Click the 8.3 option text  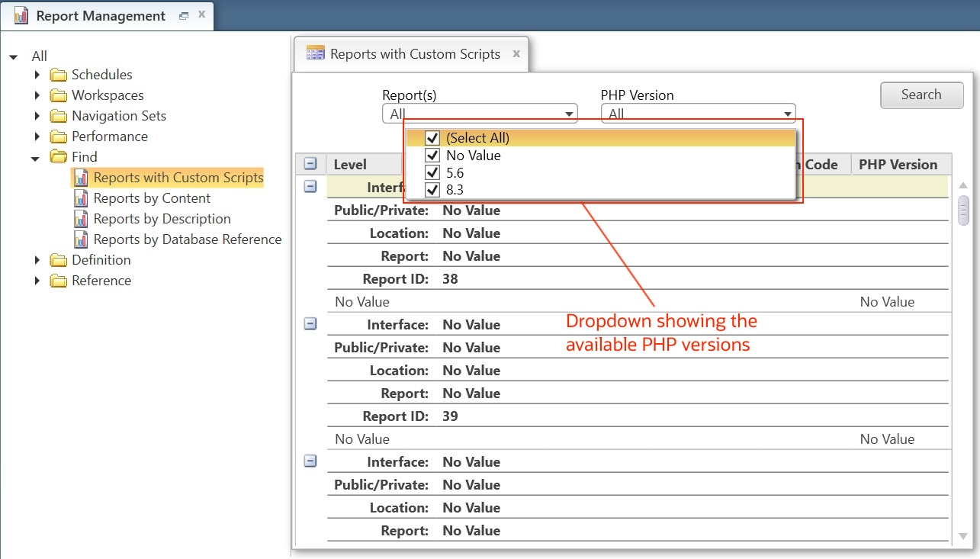pos(455,190)
